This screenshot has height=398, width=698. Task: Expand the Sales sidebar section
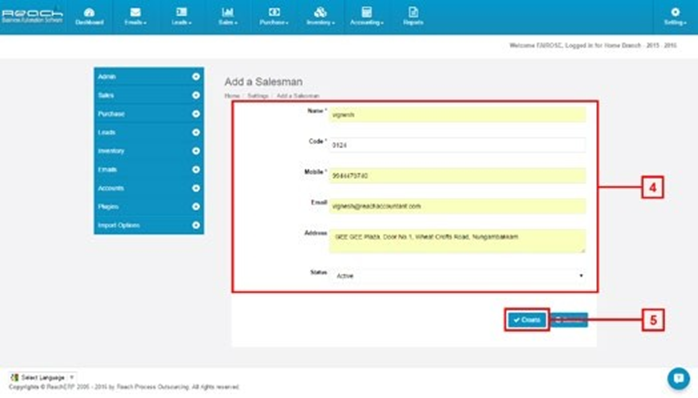[x=149, y=95]
